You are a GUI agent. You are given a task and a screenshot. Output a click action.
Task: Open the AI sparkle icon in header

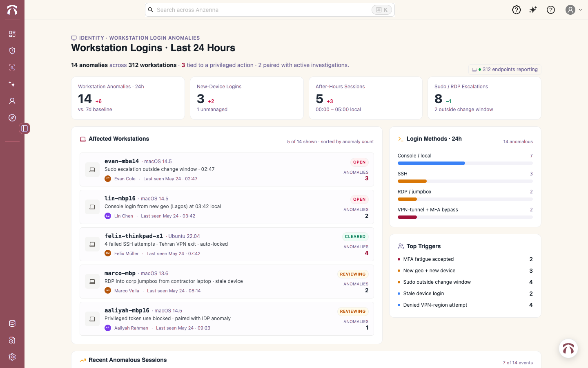coord(533,10)
